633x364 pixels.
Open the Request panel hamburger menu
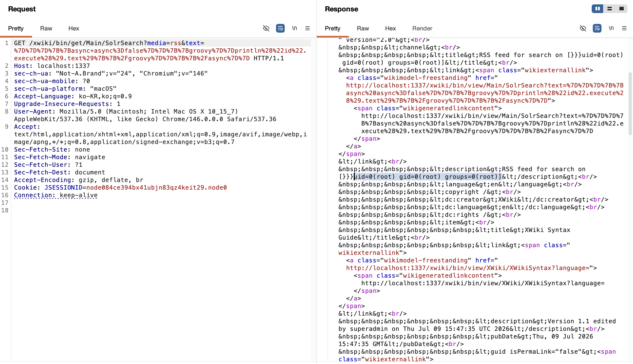click(308, 28)
